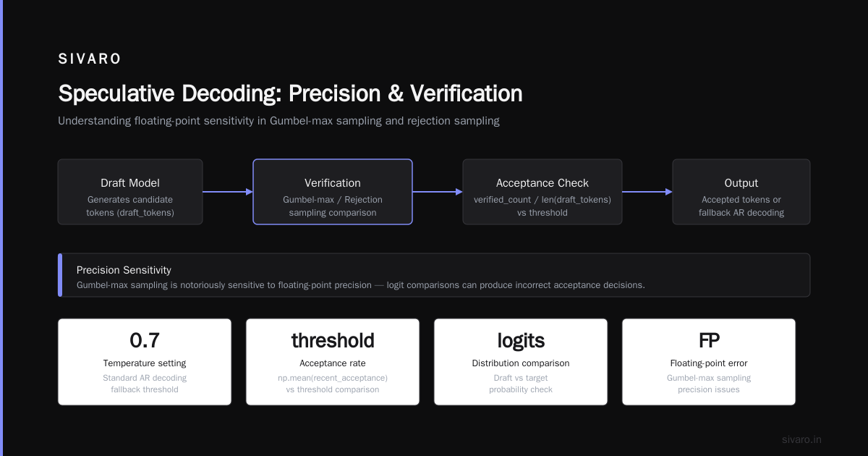The height and width of the screenshot is (456, 868).
Task: Click np.mean(recent_acceptance) text in threshold card
Action: [x=333, y=378]
